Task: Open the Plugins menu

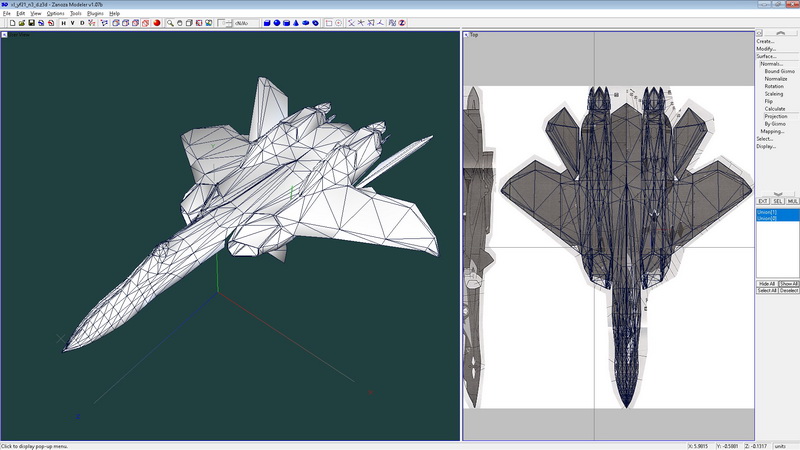Action: tap(95, 13)
